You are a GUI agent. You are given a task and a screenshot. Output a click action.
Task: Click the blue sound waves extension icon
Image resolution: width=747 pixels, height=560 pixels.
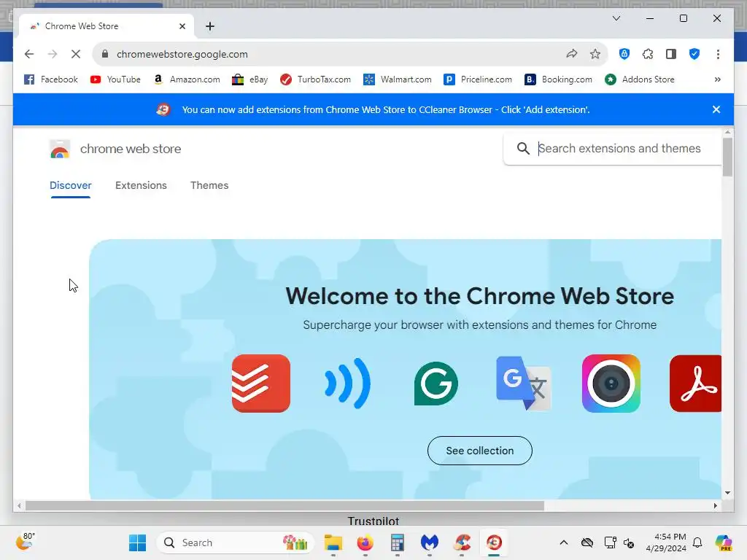click(348, 384)
